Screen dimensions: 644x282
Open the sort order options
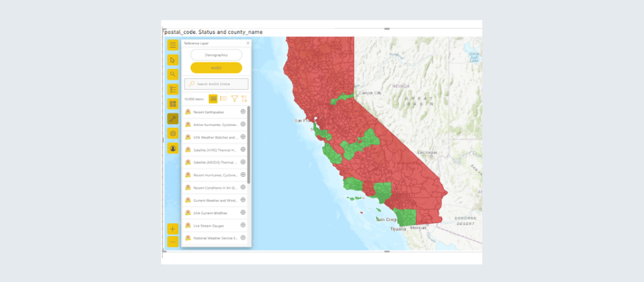point(244,98)
